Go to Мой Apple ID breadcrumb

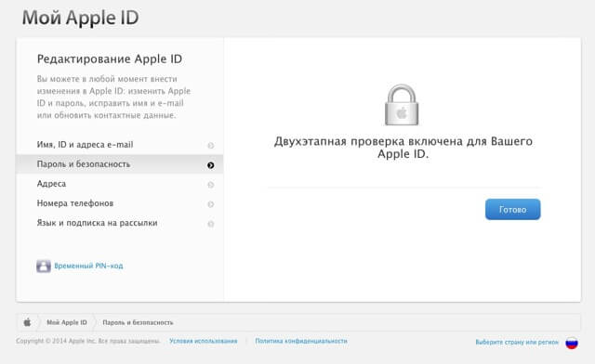click(67, 322)
